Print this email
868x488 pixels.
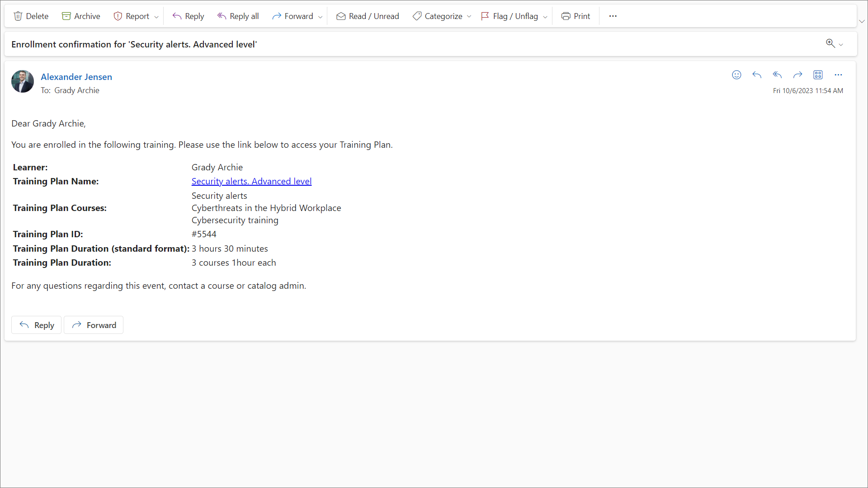(x=576, y=16)
